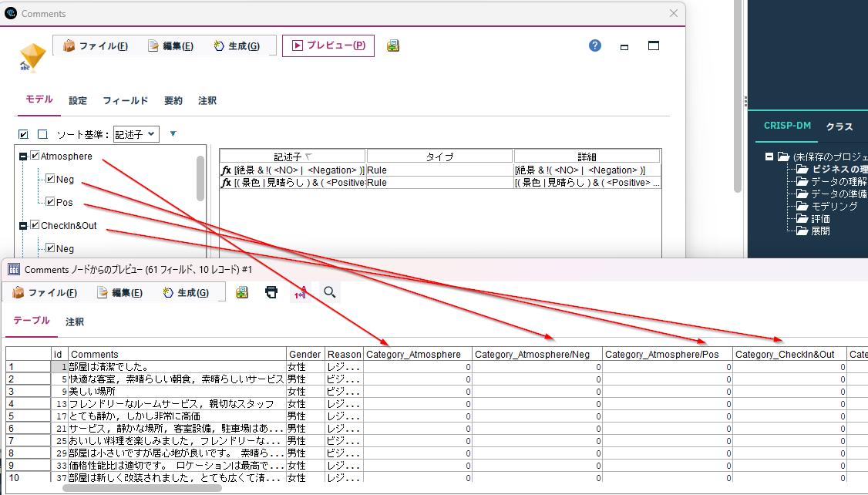This screenshot has height=495, width=868.
Task: Click the fx icon of the 絶景 rule row
Action: pos(226,170)
